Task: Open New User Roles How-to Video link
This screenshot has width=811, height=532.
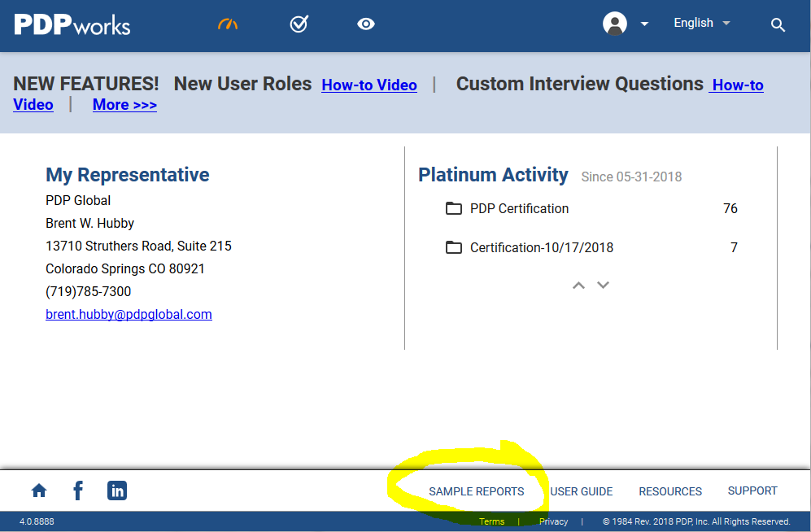Action: (369, 85)
